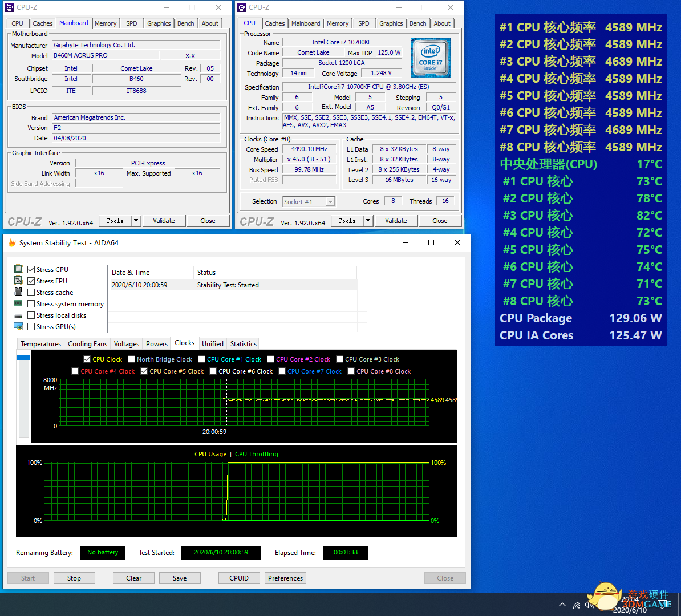Click the disk drive icon beside Stress local disks
The image size is (681, 616).
pos(18,315)
